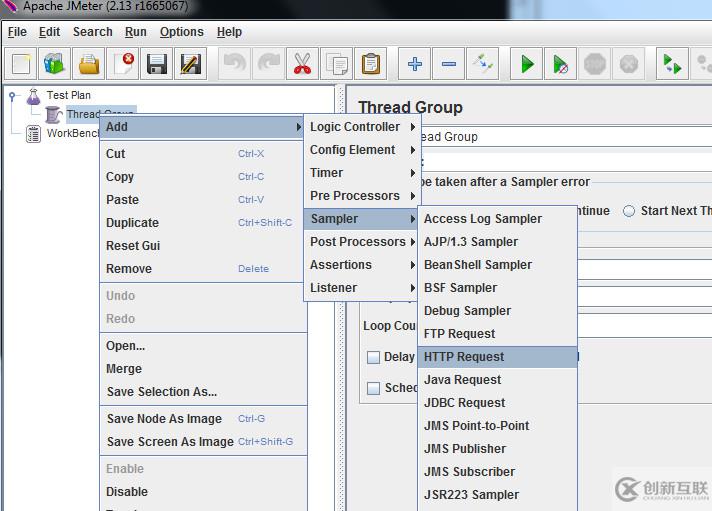Screen dimensions: 712x511
Task: Choose JMS Publisher
Action: click(x=498, y=449)
